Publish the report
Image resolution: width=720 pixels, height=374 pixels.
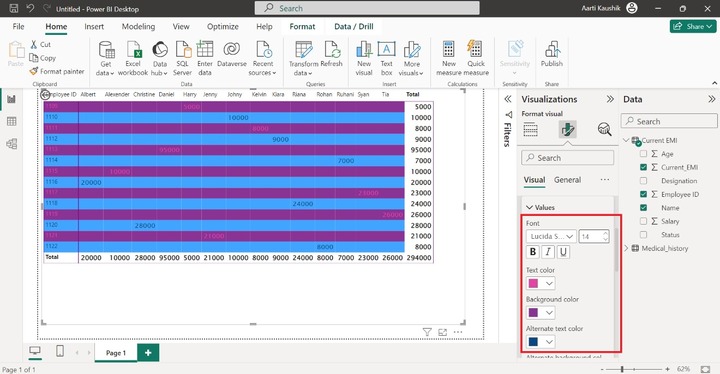(551, 54)
